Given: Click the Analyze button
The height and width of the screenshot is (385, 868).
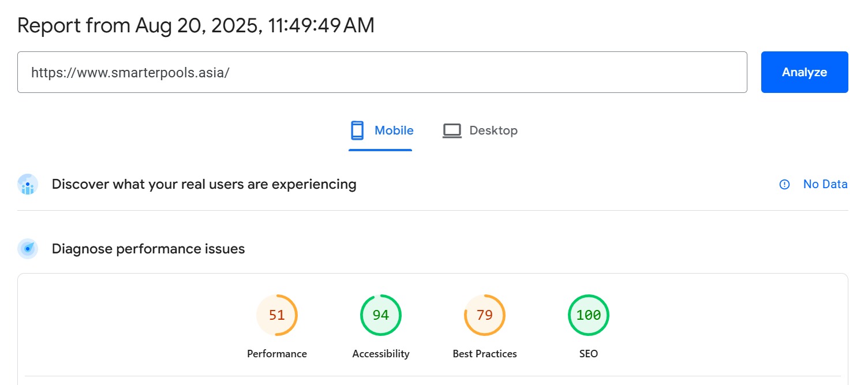Looking at the screenshot, I should coord(804,72).
